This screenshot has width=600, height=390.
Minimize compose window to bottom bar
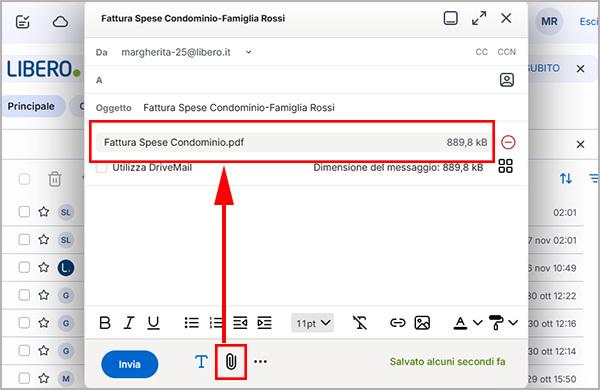point(450,18)
